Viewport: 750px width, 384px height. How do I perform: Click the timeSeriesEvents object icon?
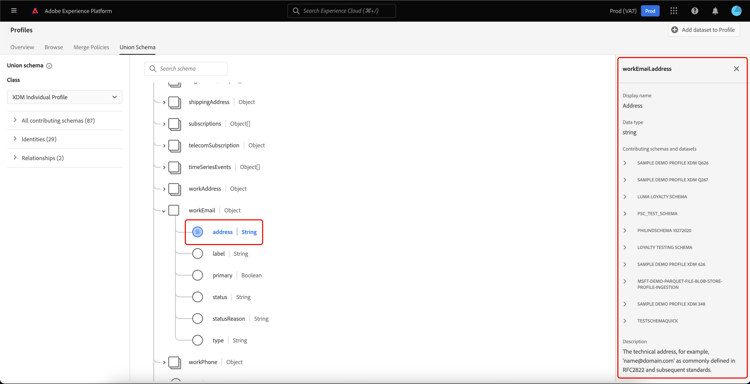(175, 167)
